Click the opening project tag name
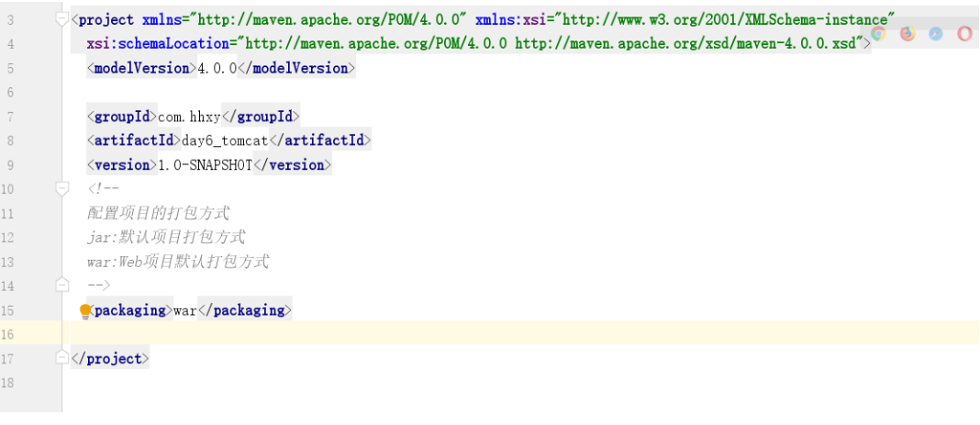The width and height of the screenshot is (980, 425). [x=106, y=20]
